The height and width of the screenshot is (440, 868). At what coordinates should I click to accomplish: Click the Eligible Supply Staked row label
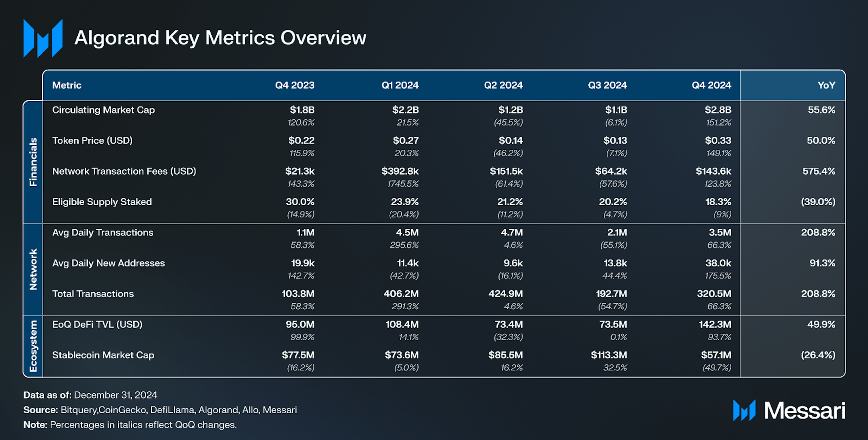coord(102,202)
